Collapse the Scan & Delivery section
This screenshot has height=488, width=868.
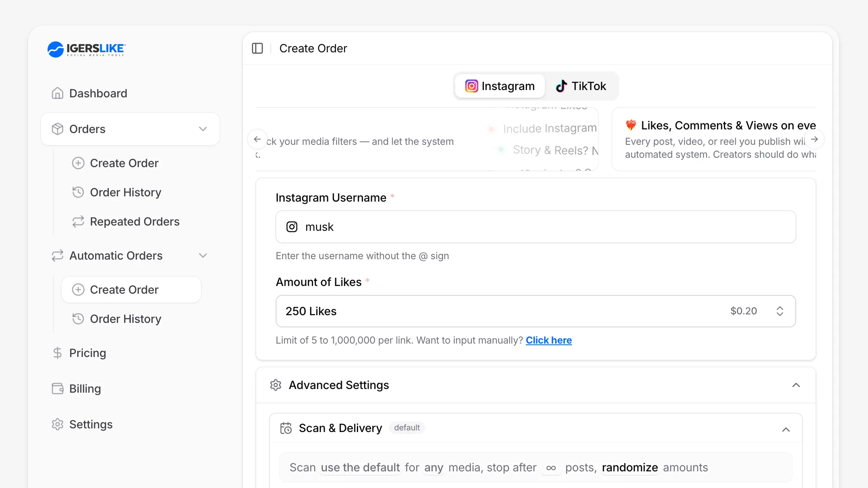pos(786,430)
